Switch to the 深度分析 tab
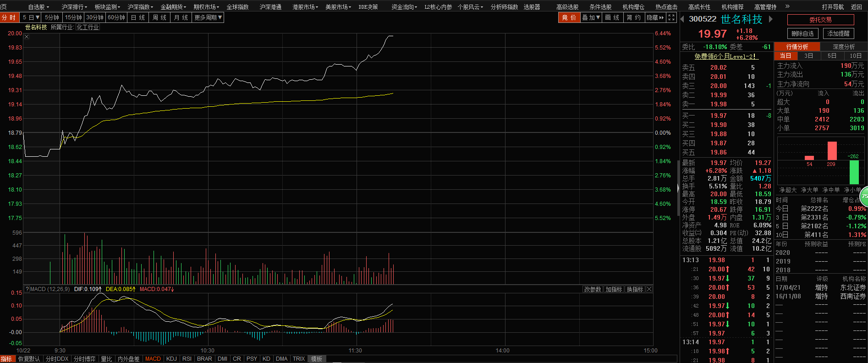The image size is (868, 363). tap(844, 47)
